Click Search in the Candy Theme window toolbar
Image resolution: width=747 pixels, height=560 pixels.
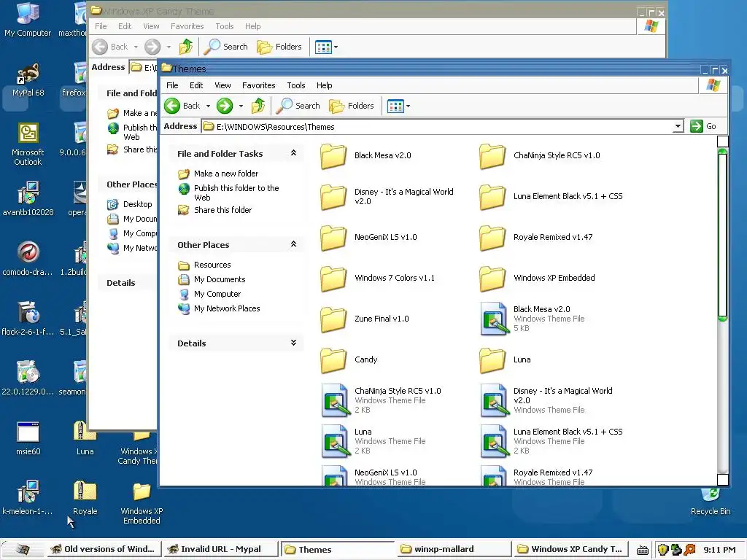point(226,47)
